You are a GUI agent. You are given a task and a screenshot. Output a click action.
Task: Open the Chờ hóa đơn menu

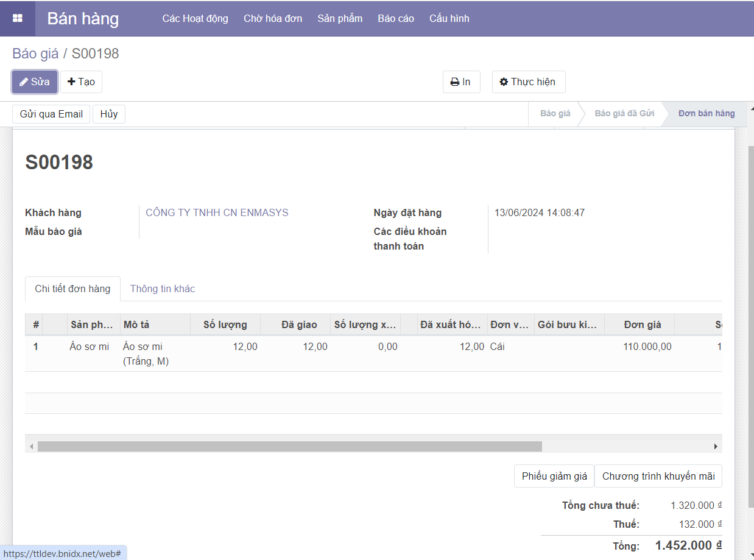coord(273,18)
